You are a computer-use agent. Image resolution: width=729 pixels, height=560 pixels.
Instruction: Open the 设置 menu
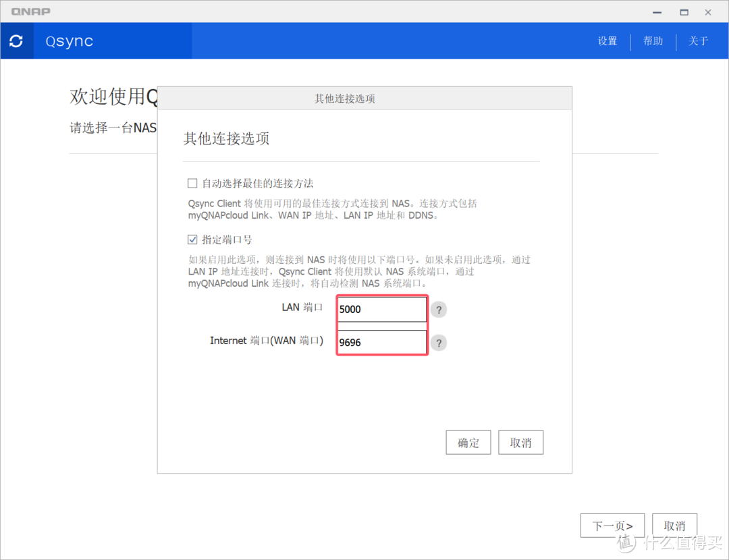pos(607,41)
